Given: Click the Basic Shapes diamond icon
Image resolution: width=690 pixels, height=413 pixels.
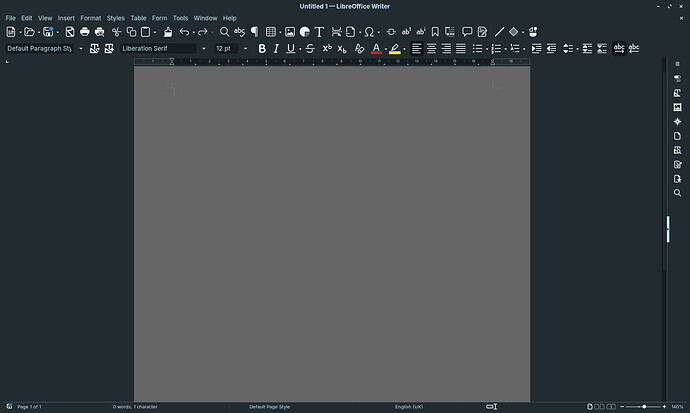Looking at the screenshot, I should click(x=514, y=32).
